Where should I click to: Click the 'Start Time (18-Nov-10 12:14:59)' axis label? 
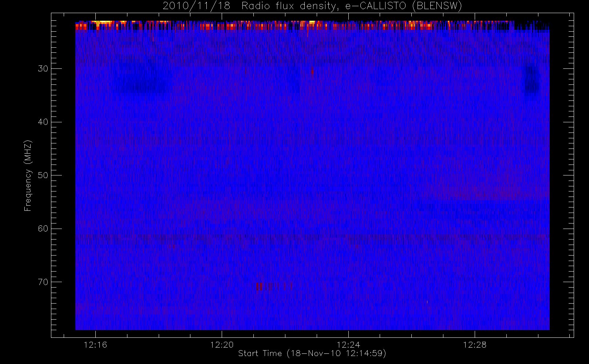(x=312, y=353)
